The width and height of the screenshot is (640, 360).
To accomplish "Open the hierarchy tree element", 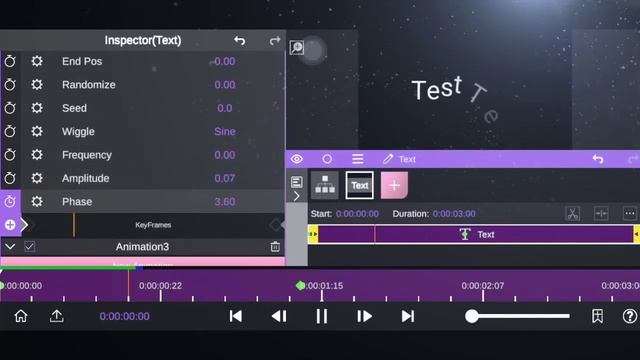I will point(325,185).
